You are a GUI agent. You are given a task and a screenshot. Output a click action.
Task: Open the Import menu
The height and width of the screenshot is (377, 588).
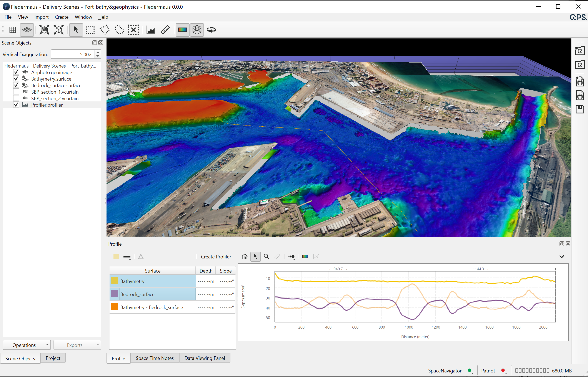(x=41, y=17)
